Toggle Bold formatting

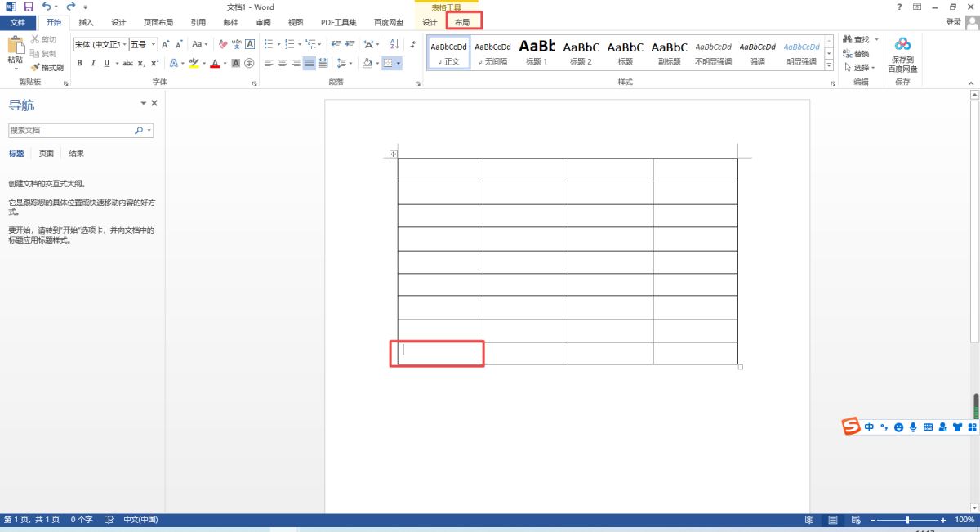click(x=80, y=63)
